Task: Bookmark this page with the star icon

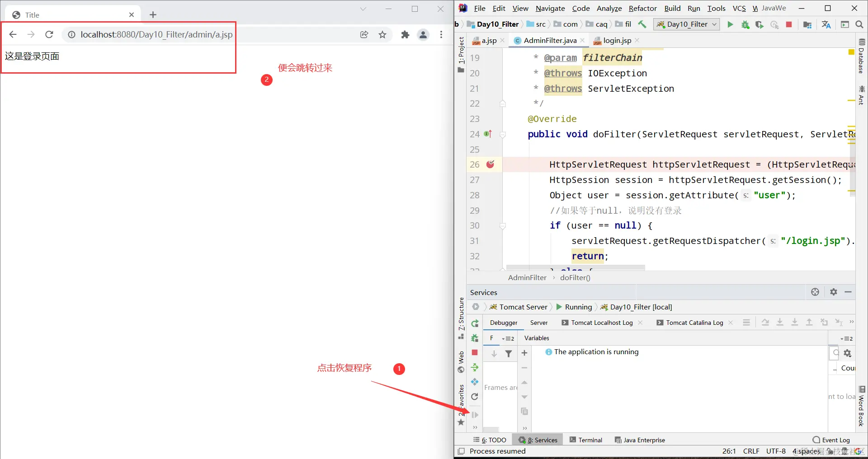Action: (x=382, y=34)
